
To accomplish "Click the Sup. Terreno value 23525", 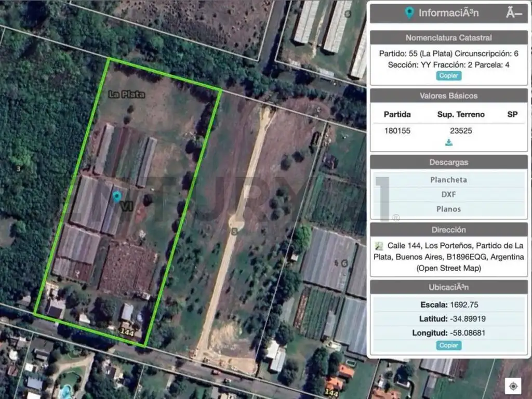I will [461, 131].
